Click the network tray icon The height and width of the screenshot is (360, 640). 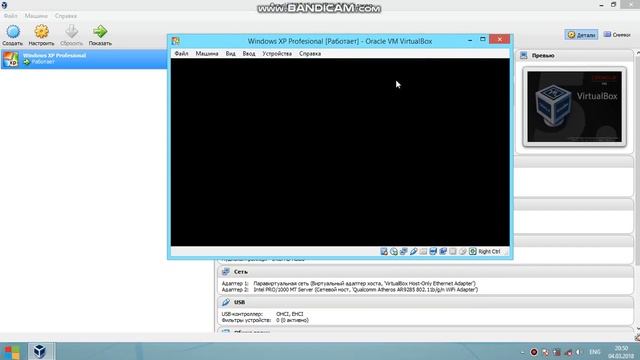click(x=569, y=352)
